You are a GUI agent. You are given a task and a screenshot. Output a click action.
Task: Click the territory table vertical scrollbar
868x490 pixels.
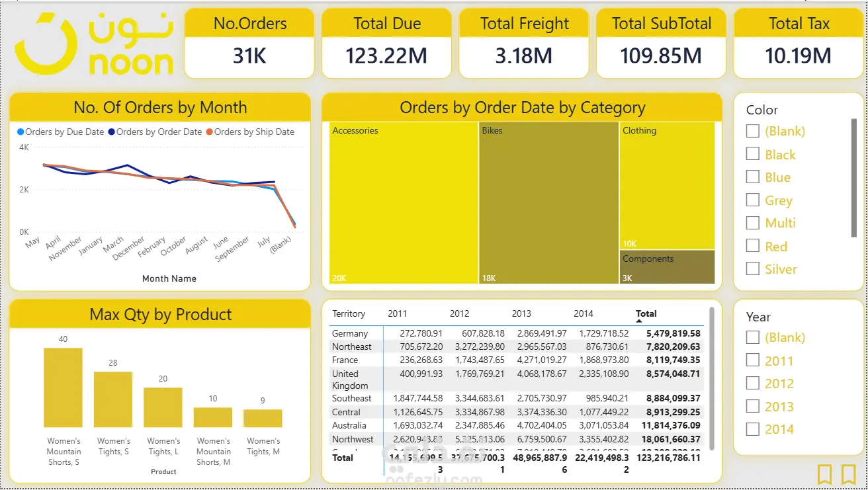(x=712, y=378)
